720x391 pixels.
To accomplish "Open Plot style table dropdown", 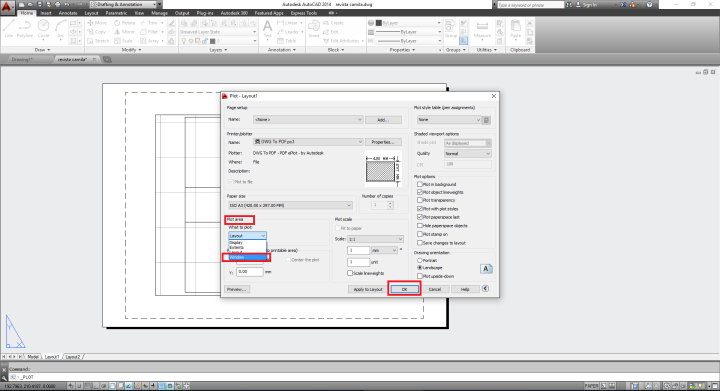I will pyautogui.click(x=449, y=120).
